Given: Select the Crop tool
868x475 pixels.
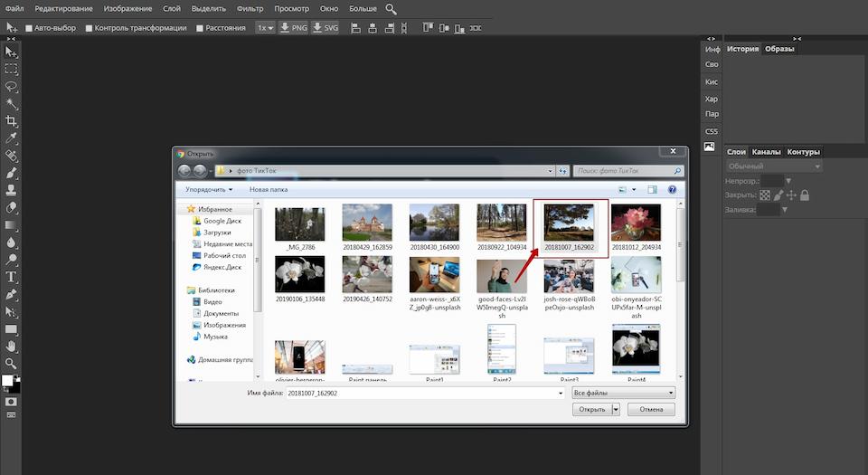Looking at the screenshot, I should 11,120.
